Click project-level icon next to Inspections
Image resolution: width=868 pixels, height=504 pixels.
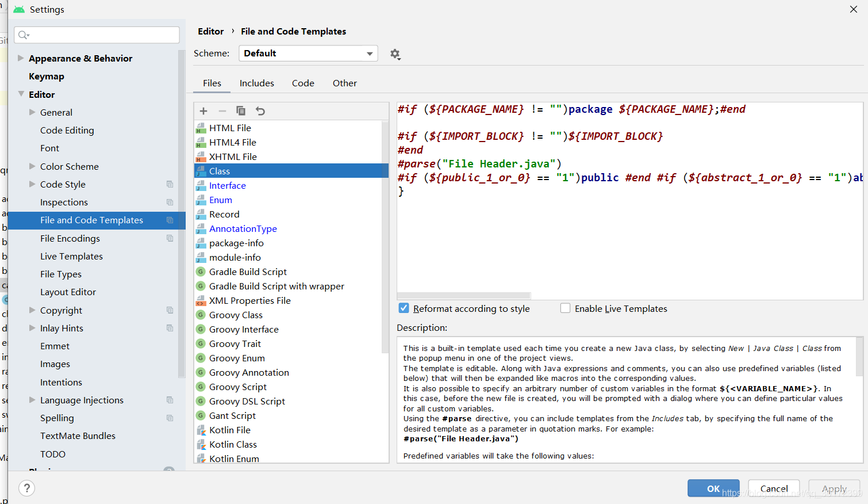[170, 202]
